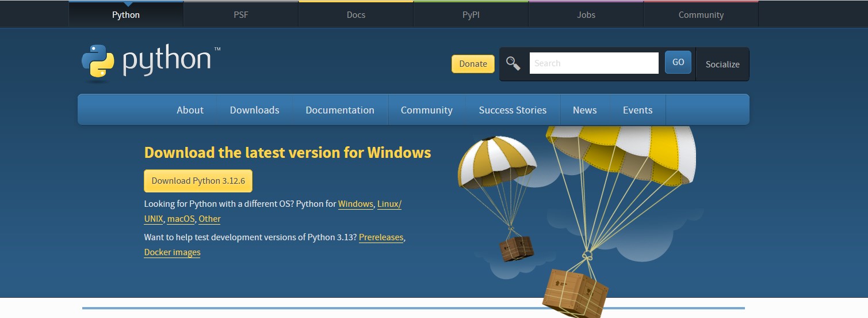Expand the Downloads navigation menu
The width and height of the screenshot is (868, 318).
point(254,110)
